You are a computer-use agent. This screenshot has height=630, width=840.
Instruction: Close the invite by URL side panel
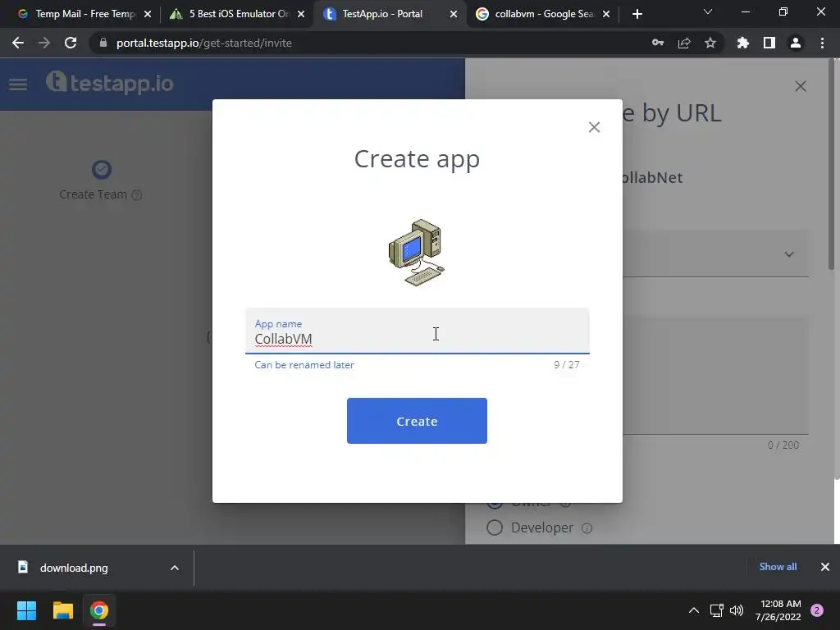coord(801,86)
